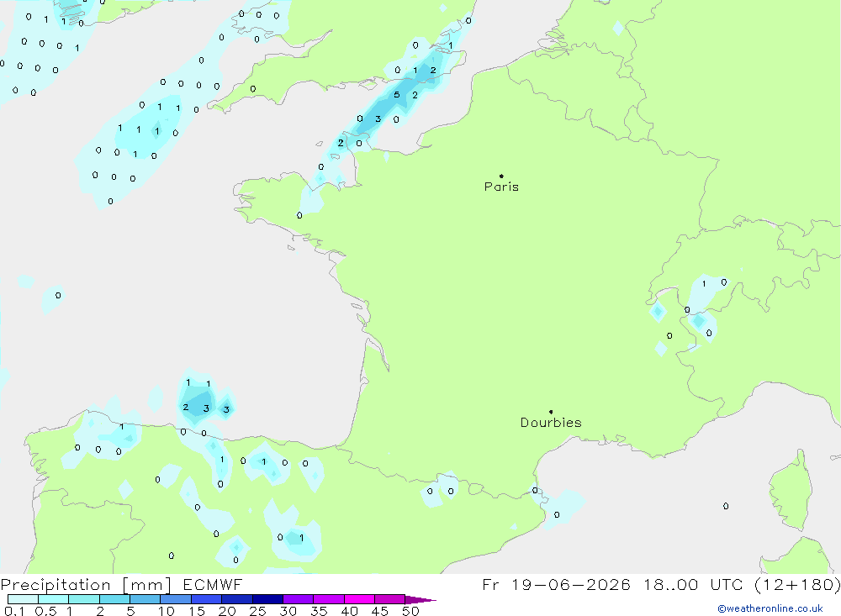Select the Paris label on the map
Image resolution: width=841 pixels, height=616 pixels.
click(x=501, y=187)
